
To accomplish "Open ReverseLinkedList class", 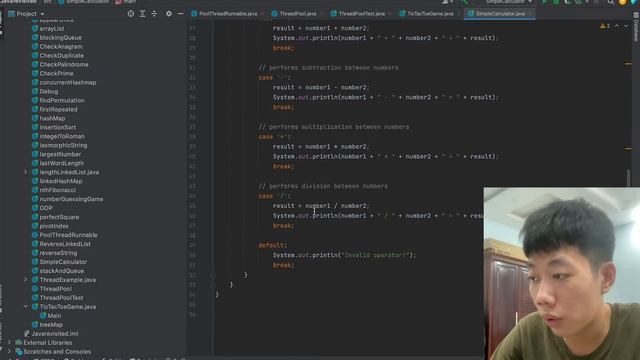I will tap(65, 244).
